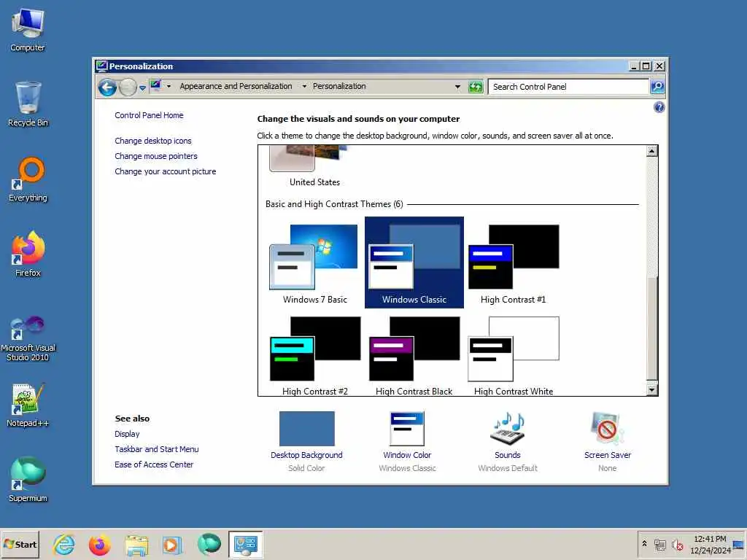Select the Computer desktop icon
747x560 pixels.
(x=28, y=29)
